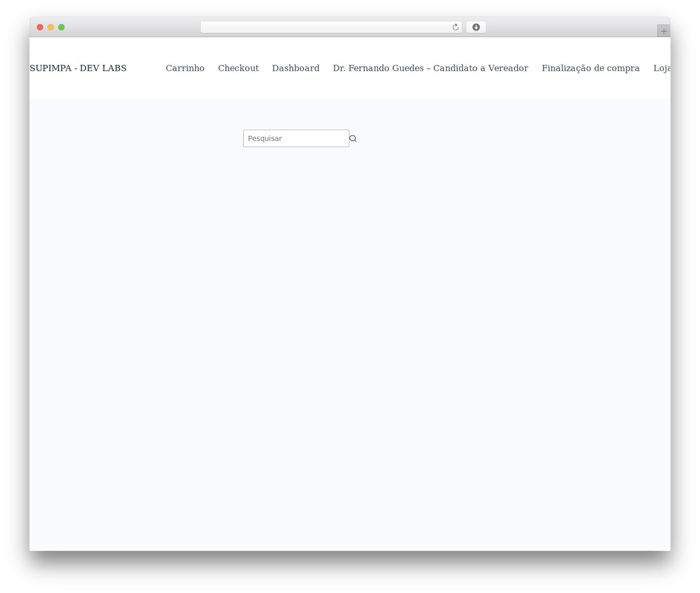Open the Dashboard menu link

point(296,68)
